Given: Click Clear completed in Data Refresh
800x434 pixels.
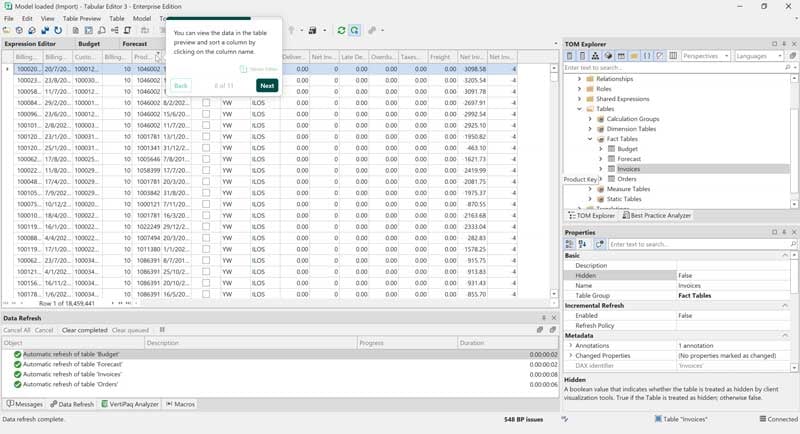Looking at the screenshot, I should [x=85, y=330].
